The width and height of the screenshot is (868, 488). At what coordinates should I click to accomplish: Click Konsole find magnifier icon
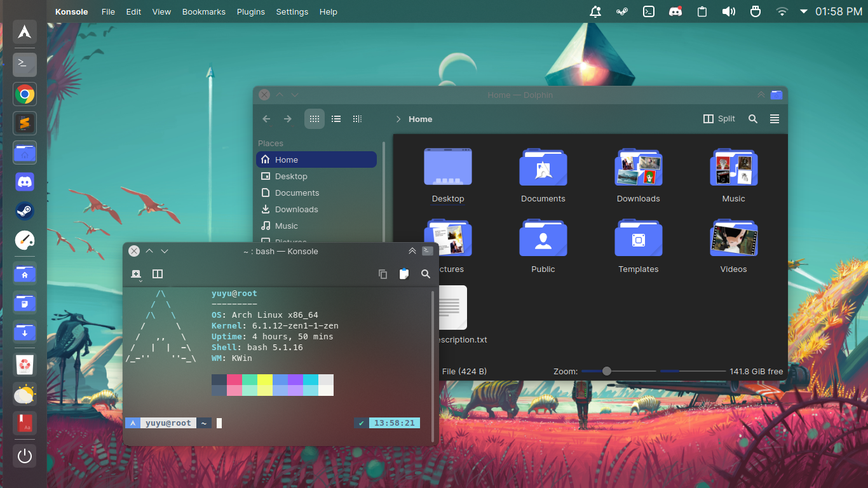point(426,274)
